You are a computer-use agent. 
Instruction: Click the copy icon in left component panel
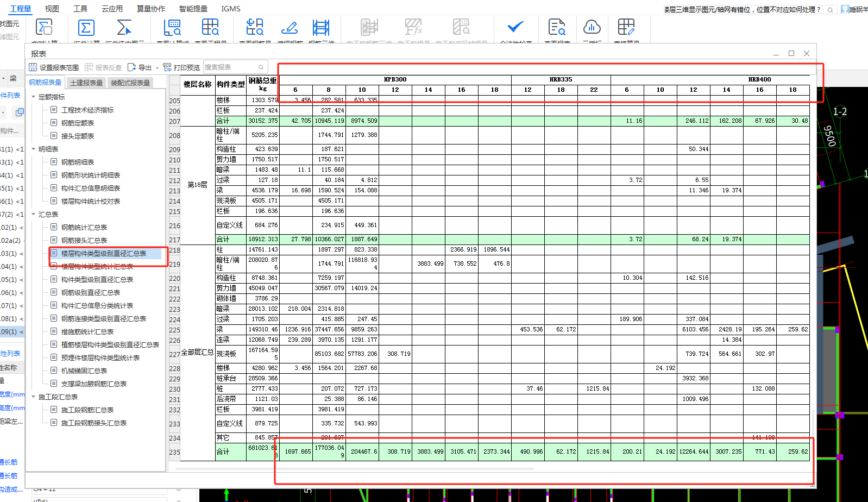pyautogui.click(x=20, y=112)
